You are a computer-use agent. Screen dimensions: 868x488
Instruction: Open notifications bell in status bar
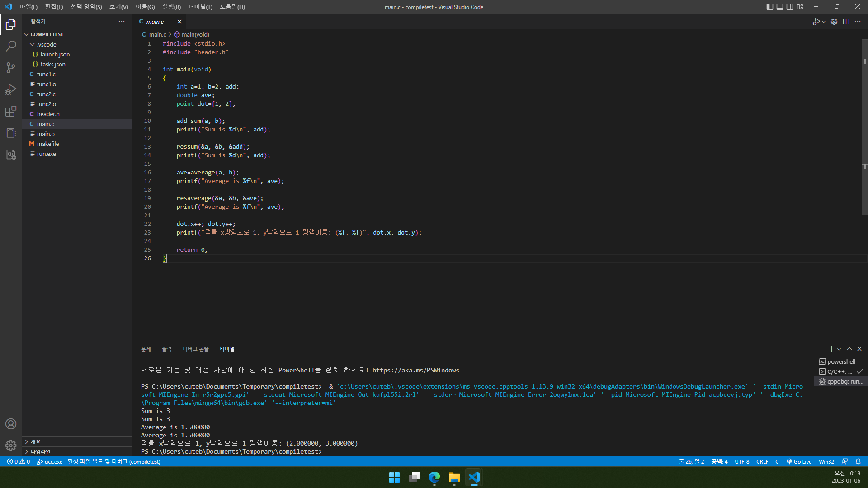point(858,462)
